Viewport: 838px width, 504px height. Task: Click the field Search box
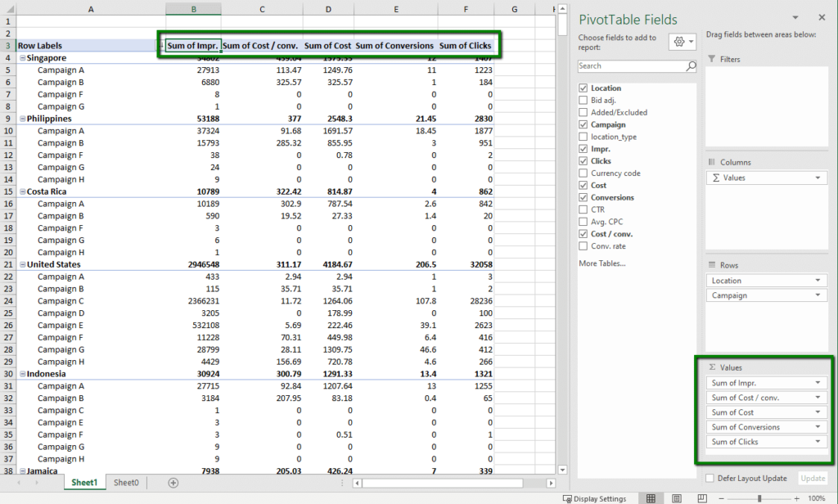click(x=638, y=65)
